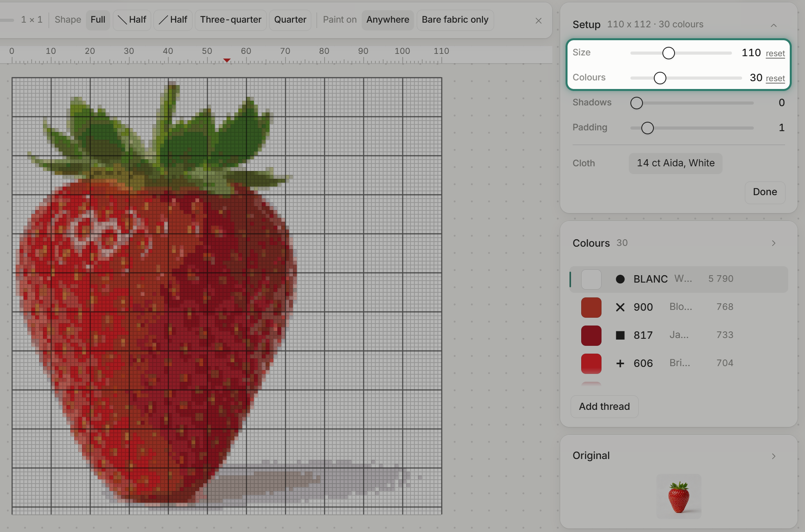
Task: Click the Padding slider handle
Action: tap(647, 128)
